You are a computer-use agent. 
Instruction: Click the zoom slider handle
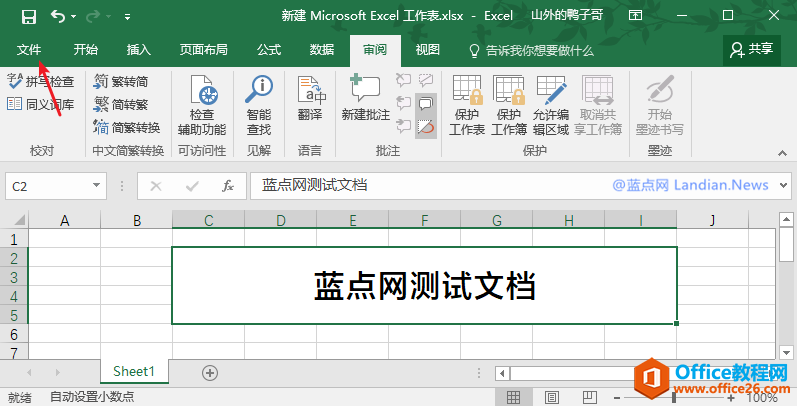click(x=674, y=398)
